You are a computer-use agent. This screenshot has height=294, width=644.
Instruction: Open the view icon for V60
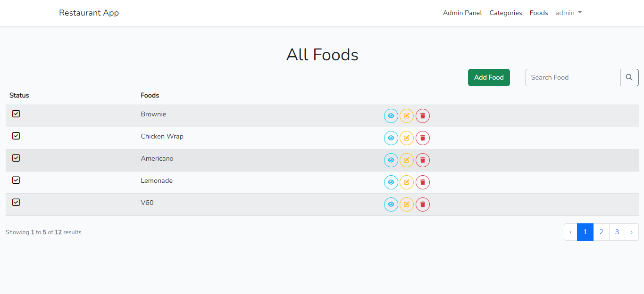391,204
